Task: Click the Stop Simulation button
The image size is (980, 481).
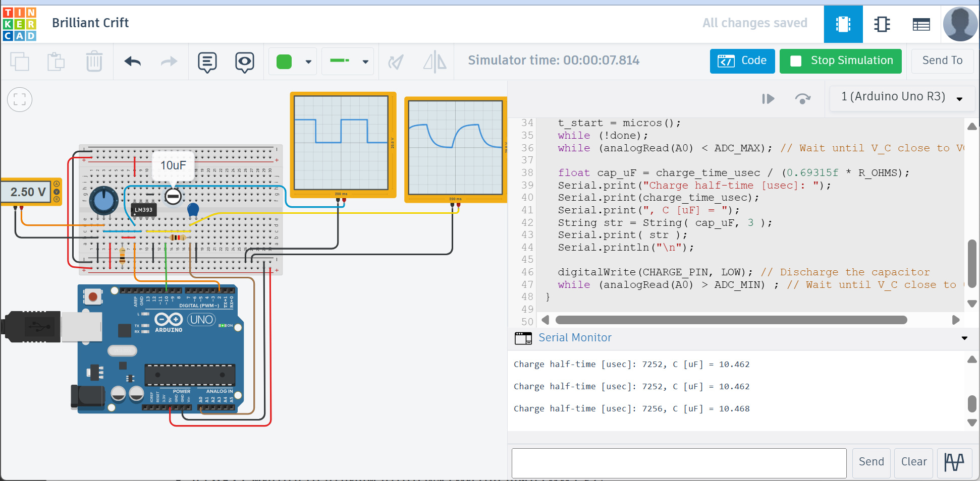Action: (x=840, y=61)
